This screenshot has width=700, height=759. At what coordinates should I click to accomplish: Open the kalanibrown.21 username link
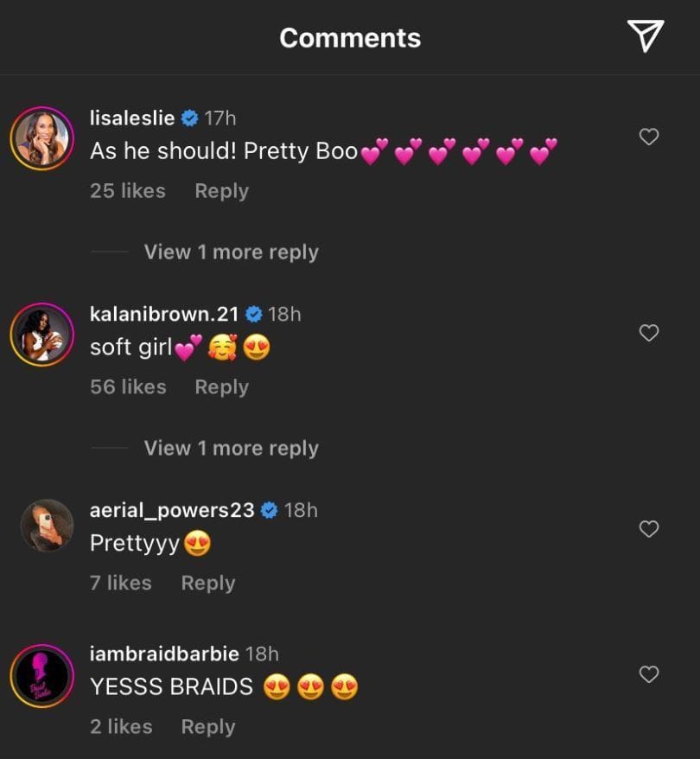[164, 314]
